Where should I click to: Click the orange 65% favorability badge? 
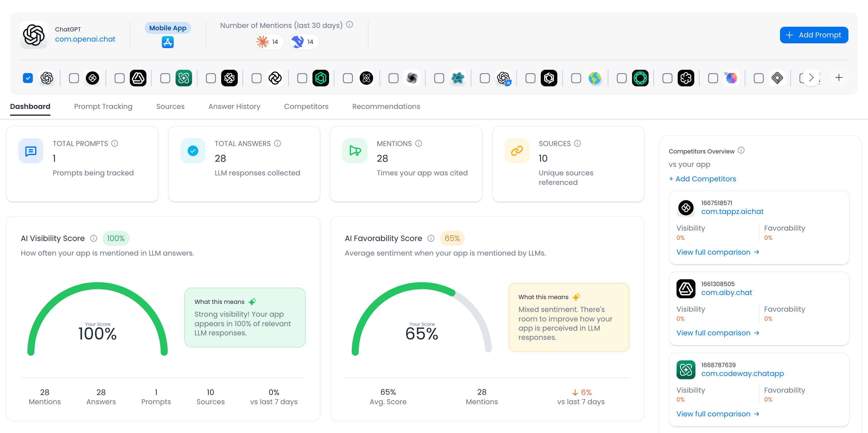452,238
